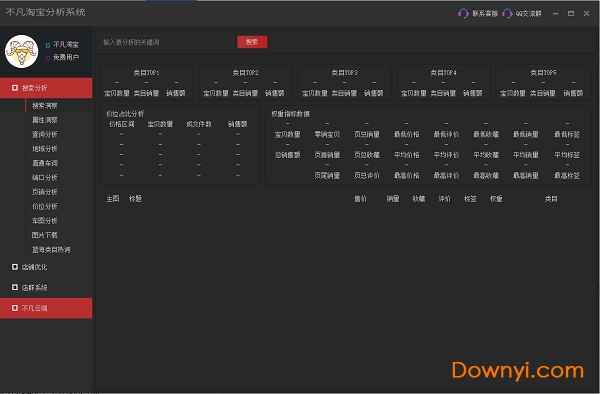
Task: Click the 标签 results column header
Action: click(470, 199)
